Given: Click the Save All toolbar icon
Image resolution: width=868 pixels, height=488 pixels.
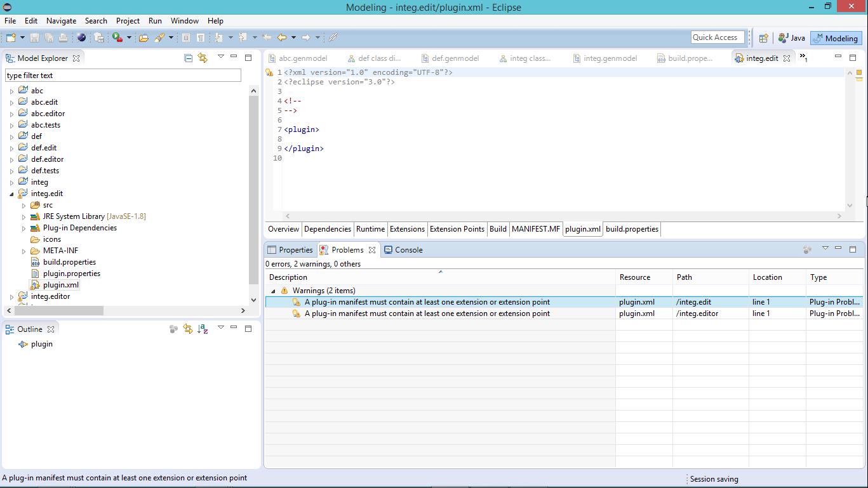Looking at the screenshot, I should click(48, 38).
